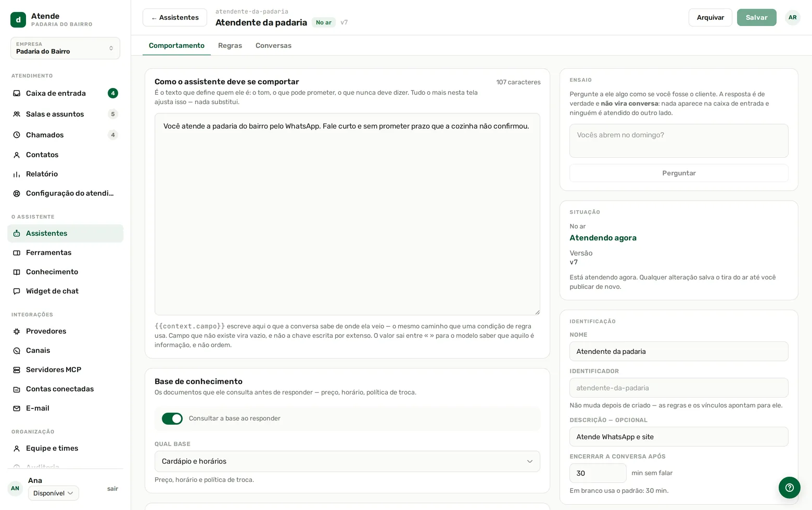Screen dimensions: 812x510
Task: Change the Disponível status dropdown
Action: (54, 493)
